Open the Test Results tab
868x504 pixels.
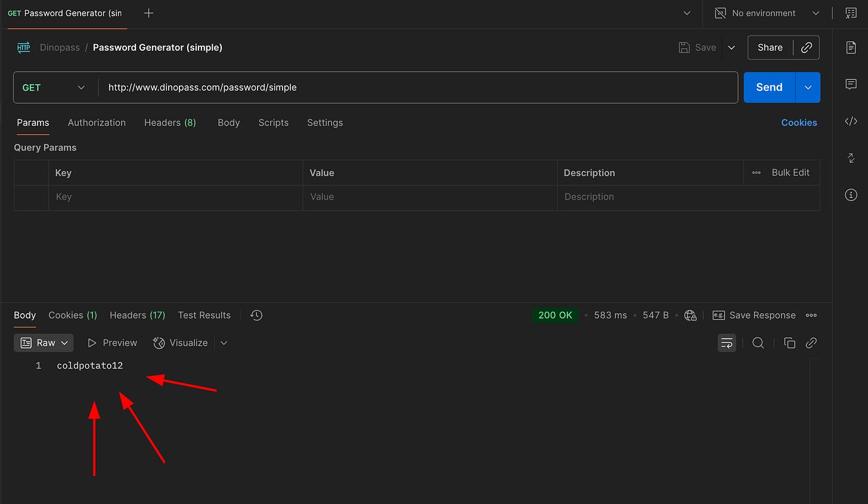pyautogui.click(x=204, y=316)
